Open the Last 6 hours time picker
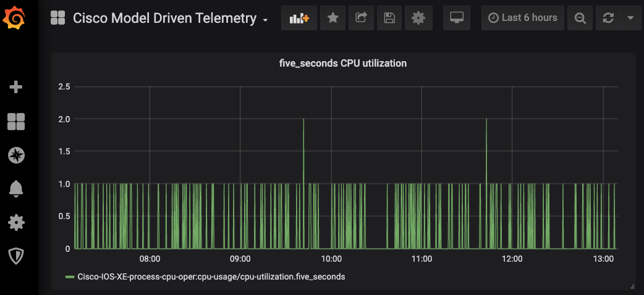 pyautogui.click(x=523, y=19)
